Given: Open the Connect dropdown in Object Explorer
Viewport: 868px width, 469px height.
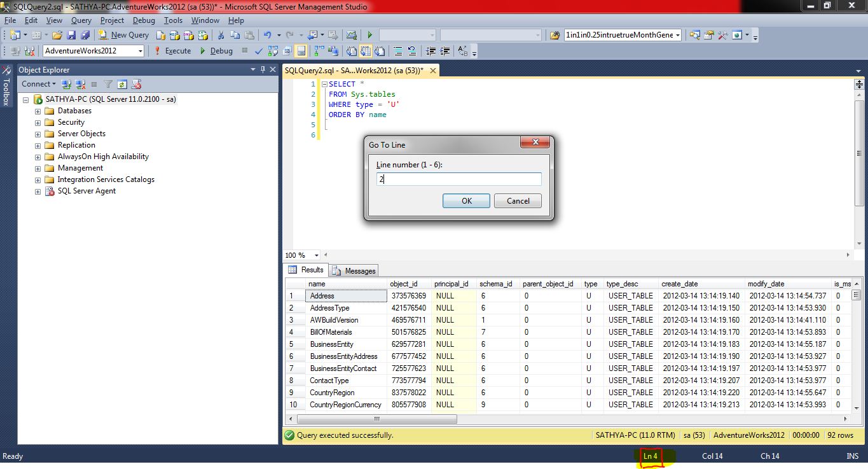Looking at the screenshot, I should [x=39, y=84].
